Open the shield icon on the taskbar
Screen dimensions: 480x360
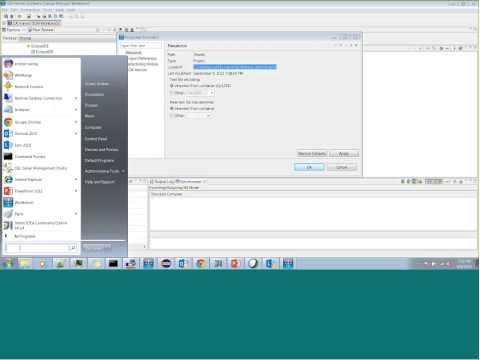(253, 264)
